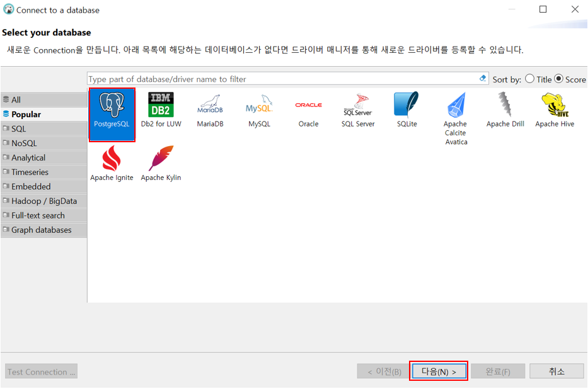
Task: Open the Hadoop / BigData category
Action: (44, 201)
